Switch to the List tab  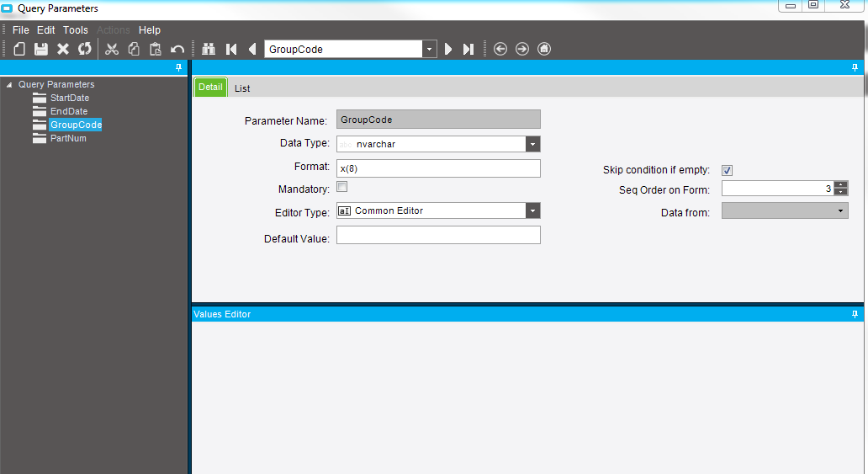click(x=242, y=88)
